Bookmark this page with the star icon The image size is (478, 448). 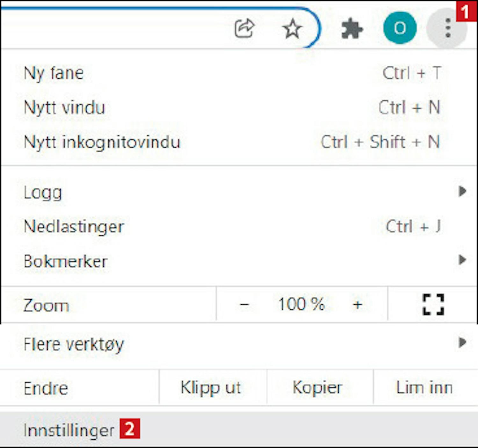292,29
